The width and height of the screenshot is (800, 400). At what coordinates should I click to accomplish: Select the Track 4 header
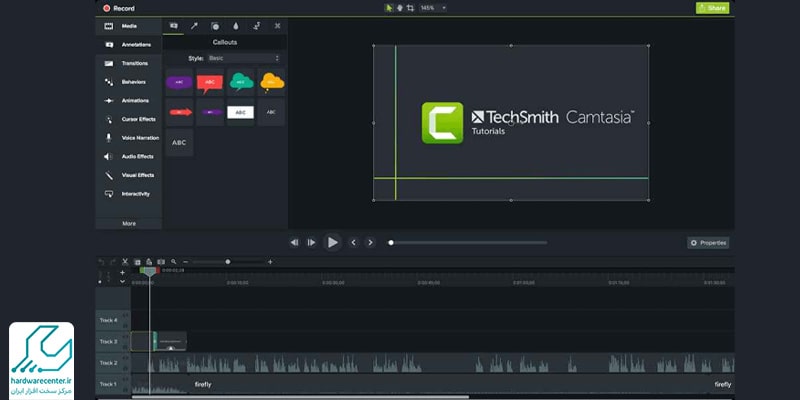pyautogui.click(x=113, y=320)
